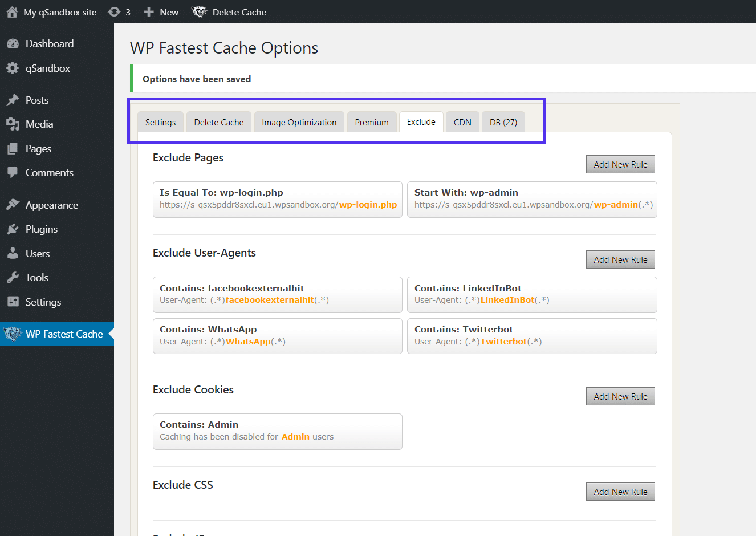The width and height of the screenshot is (756, 536).
Task: Open the Dashboard via its sidebar icon
Action: 14,43
